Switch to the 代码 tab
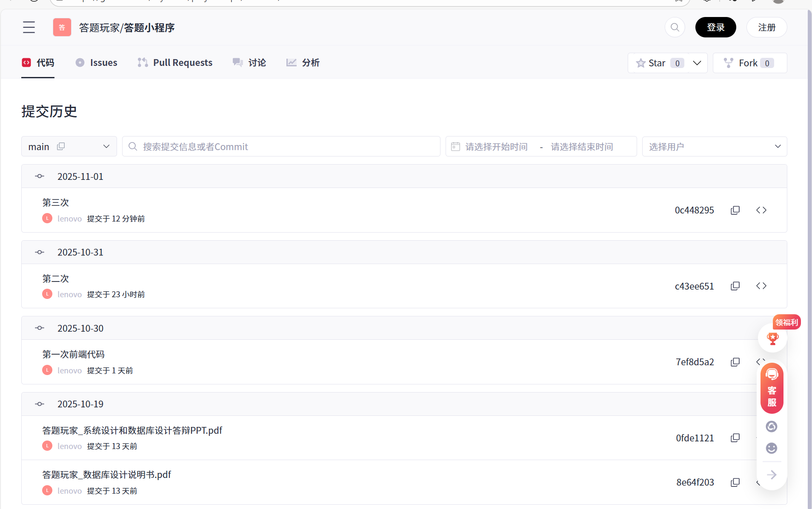The height and width of the screenshot is (509, 812). pos(38,63)
